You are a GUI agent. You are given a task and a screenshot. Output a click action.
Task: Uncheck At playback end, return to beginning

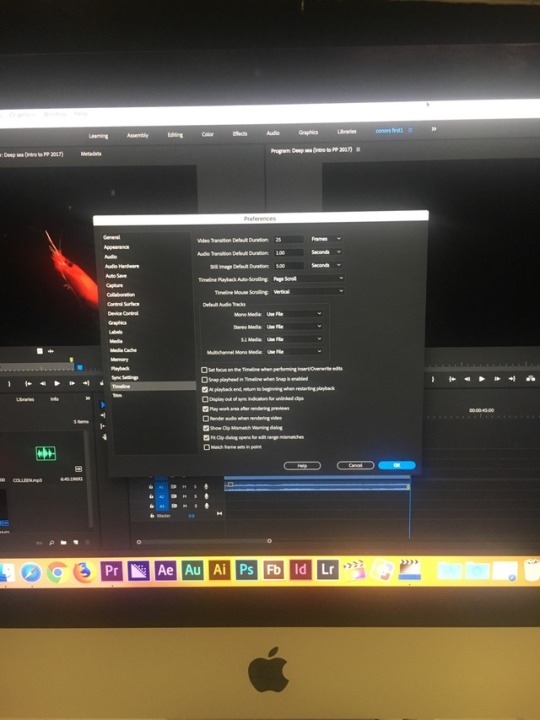[205, 389]
